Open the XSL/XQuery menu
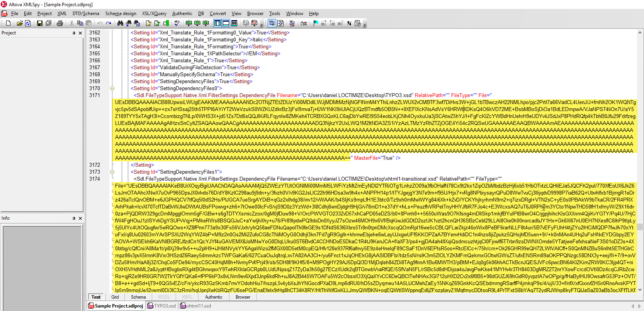 point(154,14)
